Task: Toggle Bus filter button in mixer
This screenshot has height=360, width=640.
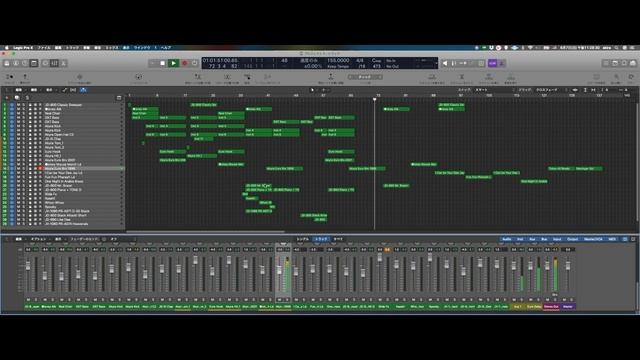Action: [x=544, y=239]
